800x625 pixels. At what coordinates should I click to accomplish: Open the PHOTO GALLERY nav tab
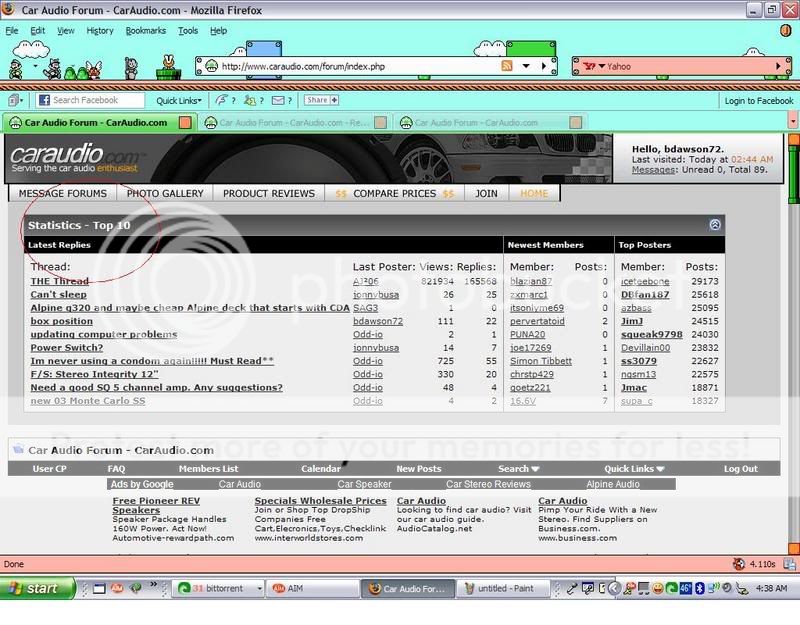(165, 193)
